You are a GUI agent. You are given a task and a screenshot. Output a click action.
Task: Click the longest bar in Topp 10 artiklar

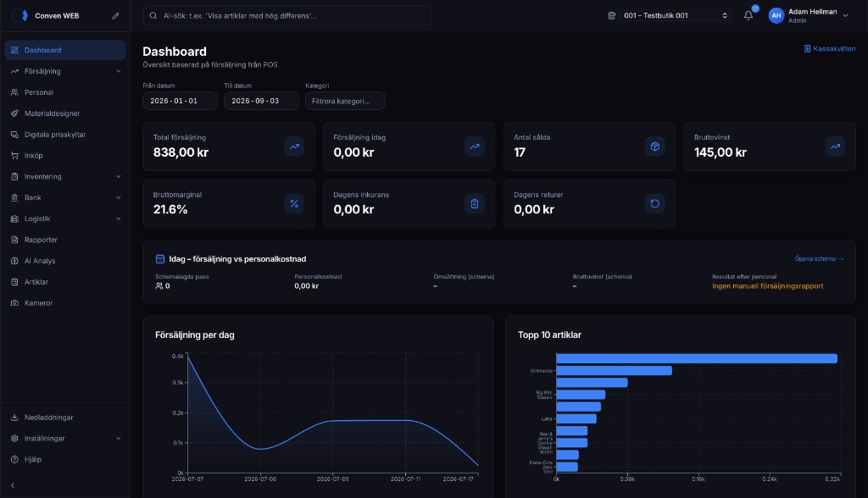tap(697, 358)
